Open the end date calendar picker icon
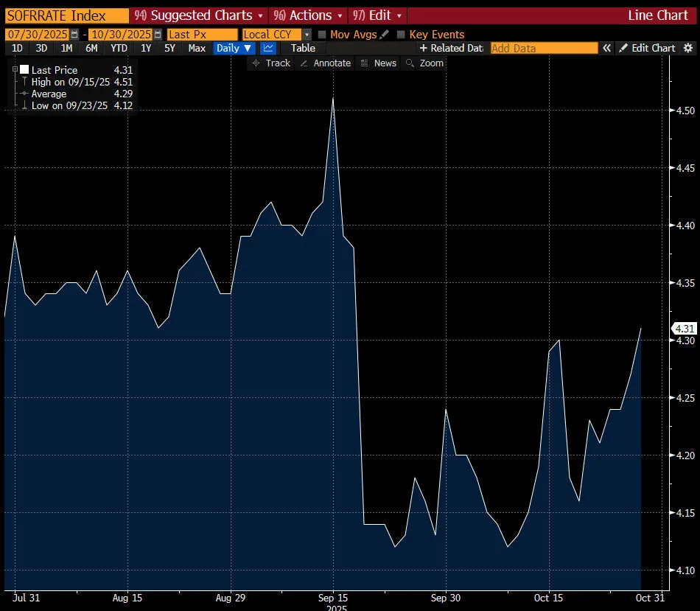The height and width of the screenshot is (611, 700). (x=158, y=35)
